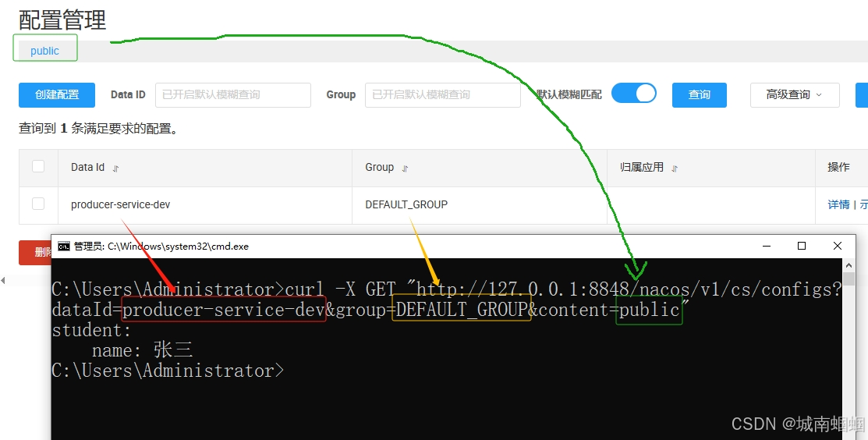Click the 创建配置 button
This screenshot has height=440, width=868.
pyautogui.click(x=57, y=94)
